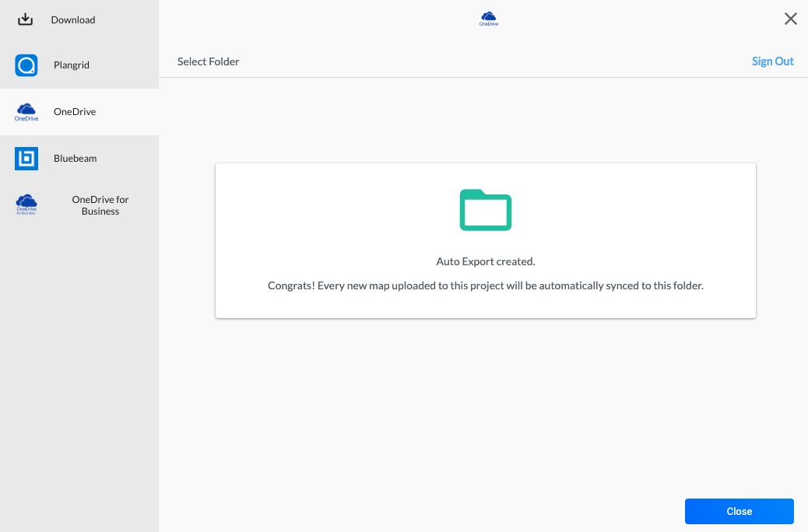Image resolution: width=808 pixels, height=532 pixels.
Task: Switch to the Plangrid export label
Action: click(72, 65)
